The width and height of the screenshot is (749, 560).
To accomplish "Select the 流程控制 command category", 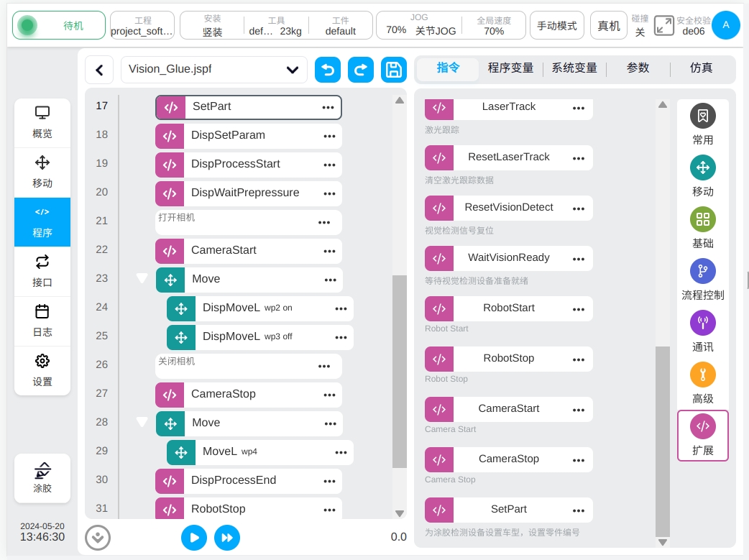I will (702, 280).
